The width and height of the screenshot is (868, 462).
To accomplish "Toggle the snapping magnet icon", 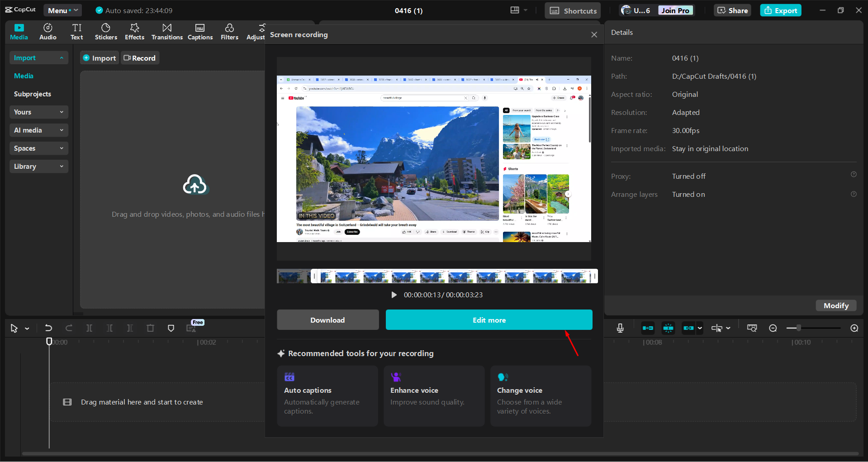I will (668, 328).
